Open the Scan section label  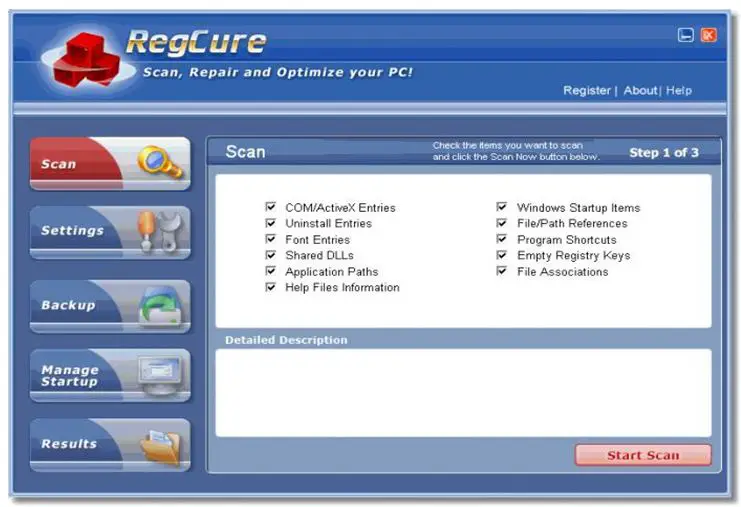click(x=59, y=164)
